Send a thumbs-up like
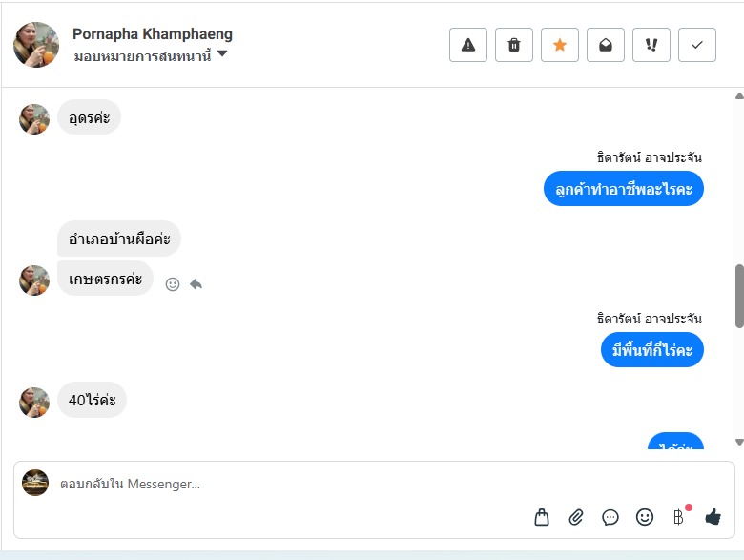 [x=713, y=517]
